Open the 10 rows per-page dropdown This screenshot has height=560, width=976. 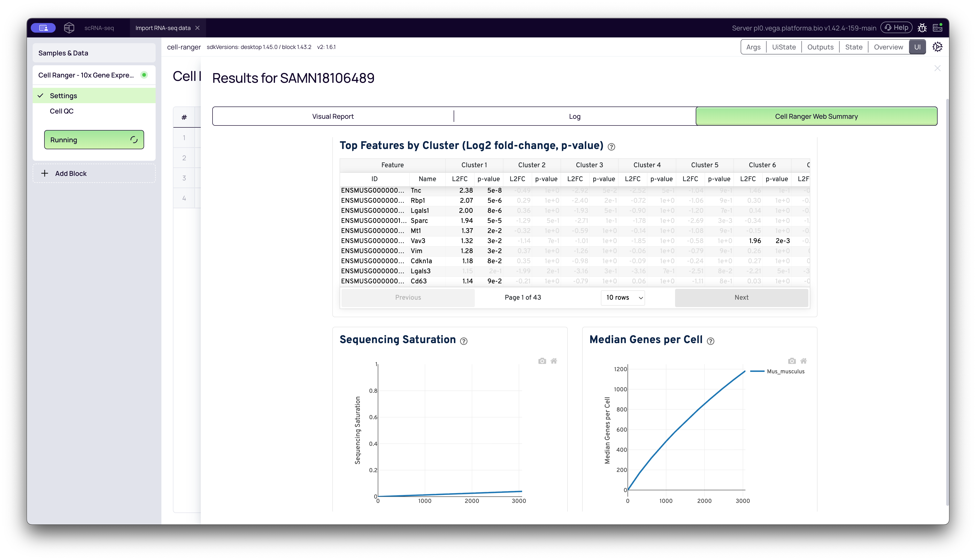click(x=622, y=297)
